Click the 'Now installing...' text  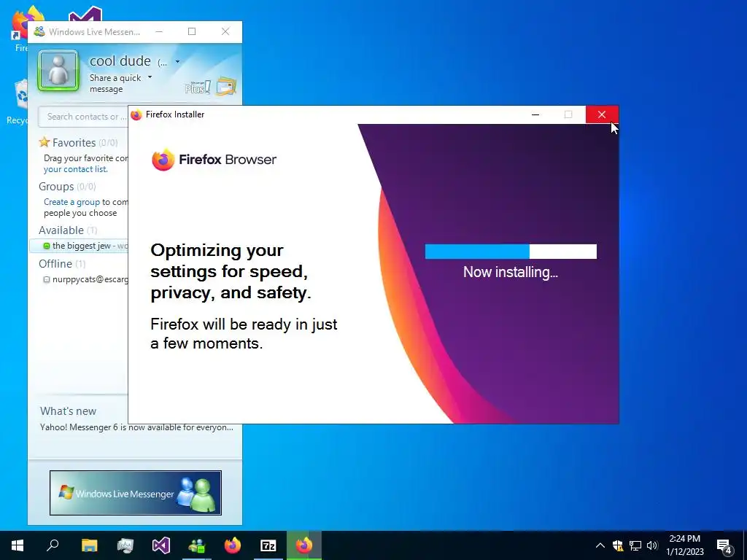pyautogui.click(x=510, y=272)
